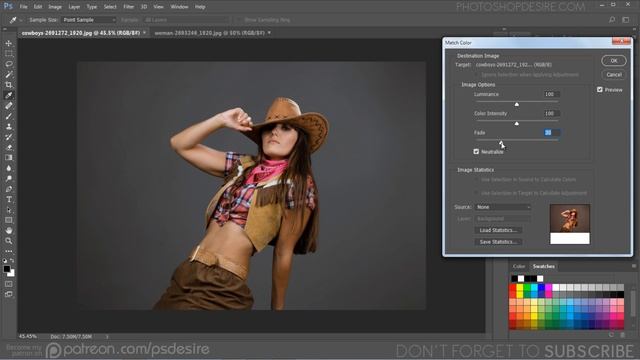The height and width of the screenshot is (360, 640).
Task: Switch to the Swatches panel tab
Action: coord(544,267)
